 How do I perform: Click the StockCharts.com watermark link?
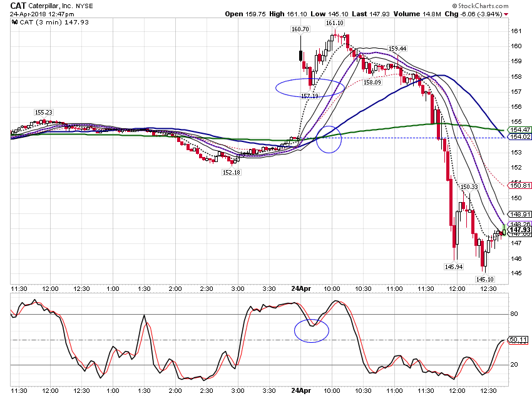coord(481,6)
